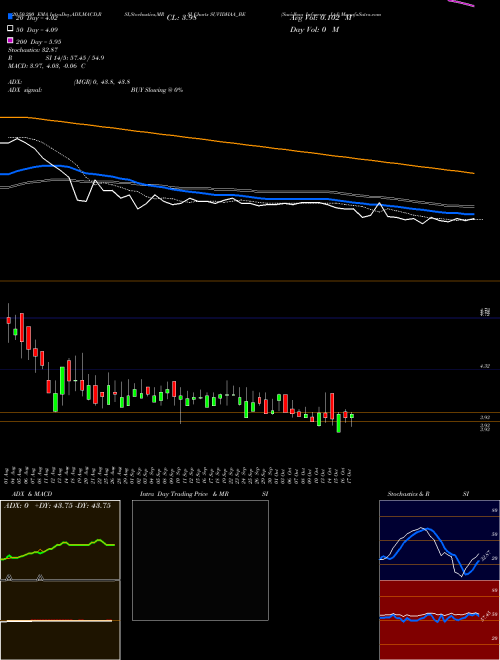Open the red RSI mini chart
This screenshot has height=660, width=500.
point(439,620)
